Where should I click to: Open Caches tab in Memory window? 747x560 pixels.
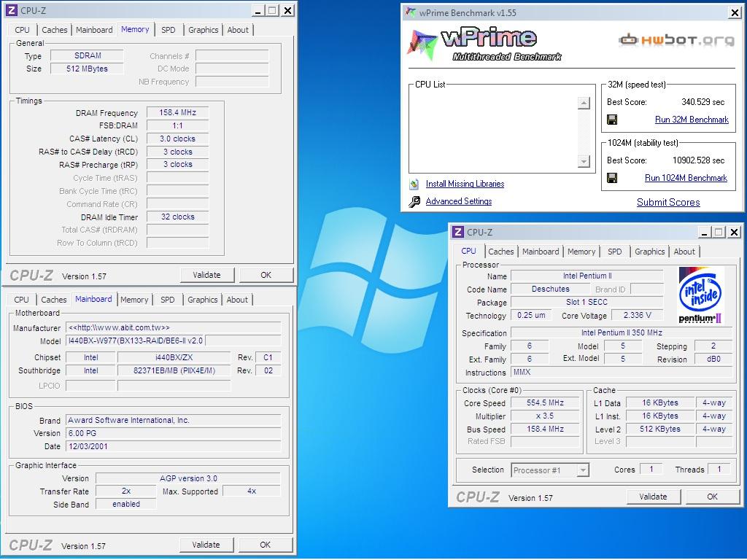pyautogui.click(x=54, y=29)
